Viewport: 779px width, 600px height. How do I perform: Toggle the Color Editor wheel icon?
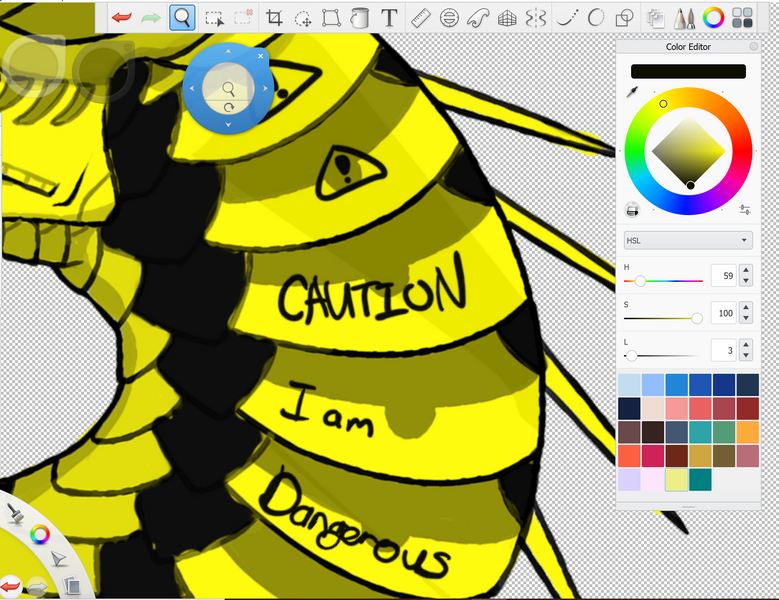(x=713, y=17)
